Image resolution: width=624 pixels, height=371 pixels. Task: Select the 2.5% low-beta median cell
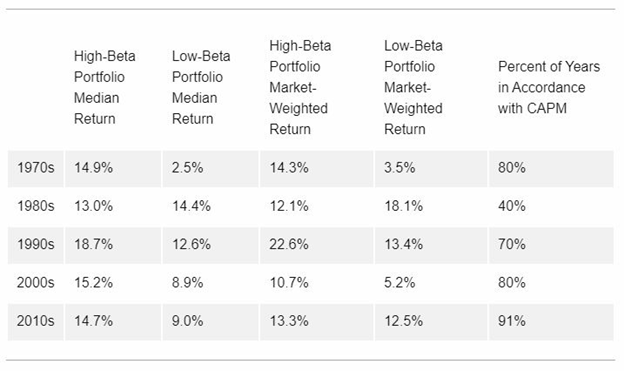187,168
